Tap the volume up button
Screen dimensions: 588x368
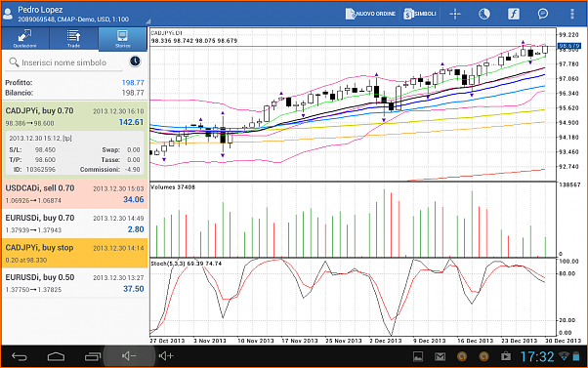[x=166, y=356]
